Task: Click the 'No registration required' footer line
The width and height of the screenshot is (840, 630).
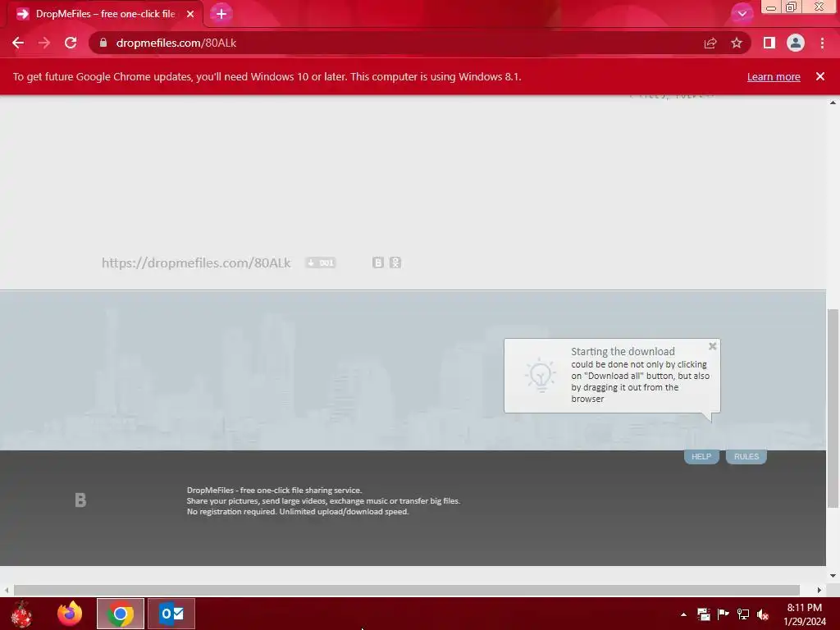Action: pyautogui.click(x=297, y=512)
